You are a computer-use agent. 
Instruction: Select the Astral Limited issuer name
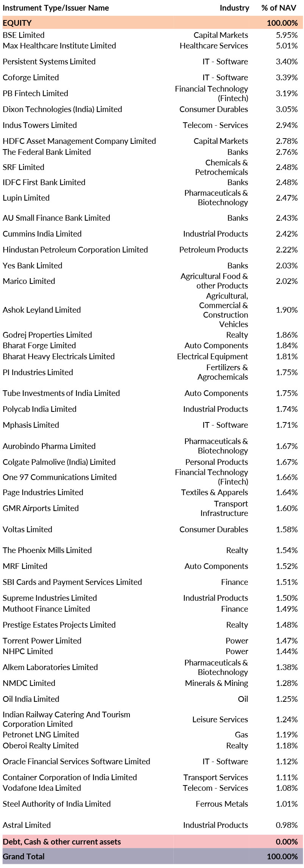(27, 825)
